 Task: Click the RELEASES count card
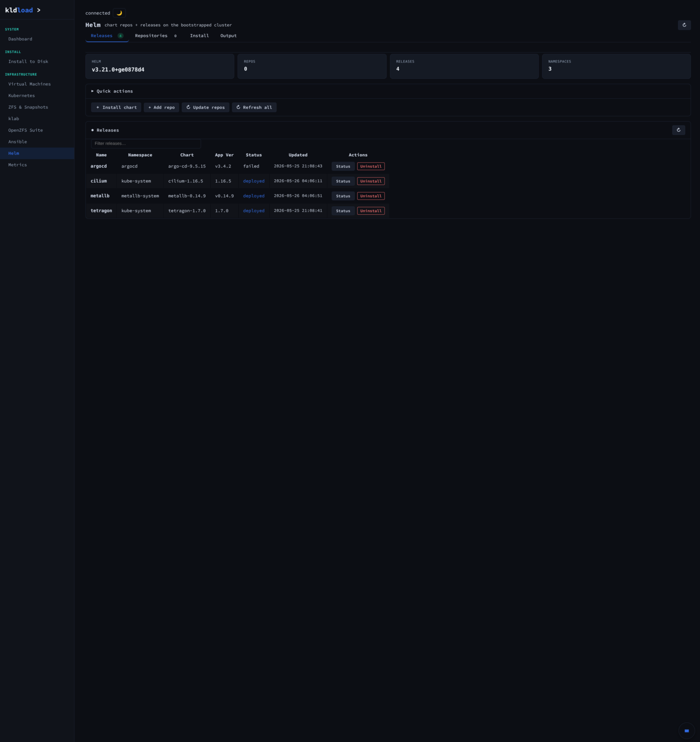464,67
